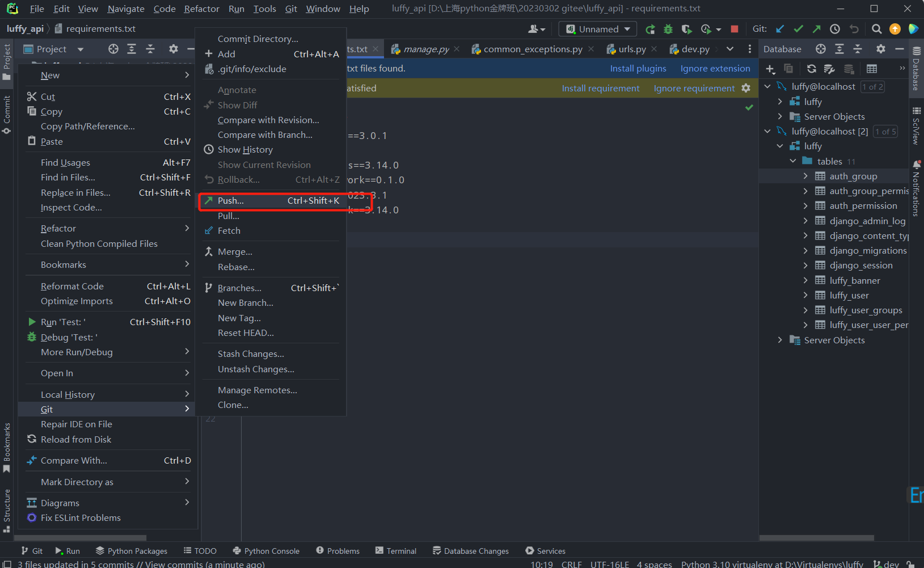Click Refresh icon in Database toolbar
The width and height of the screenshot is (924, 568).
[x=812, y=69]
